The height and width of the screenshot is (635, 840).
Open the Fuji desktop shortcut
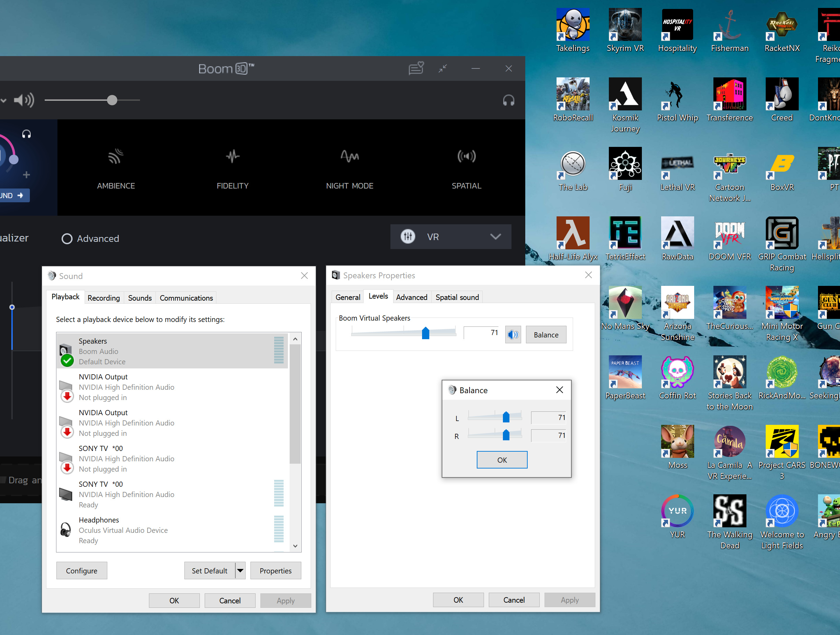coord(625,169)
